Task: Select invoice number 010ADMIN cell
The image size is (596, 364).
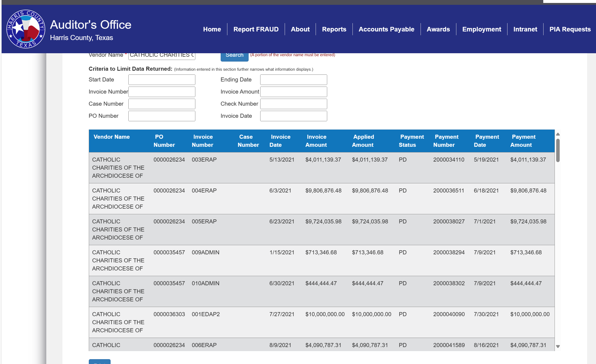Action: pos(206,283)
